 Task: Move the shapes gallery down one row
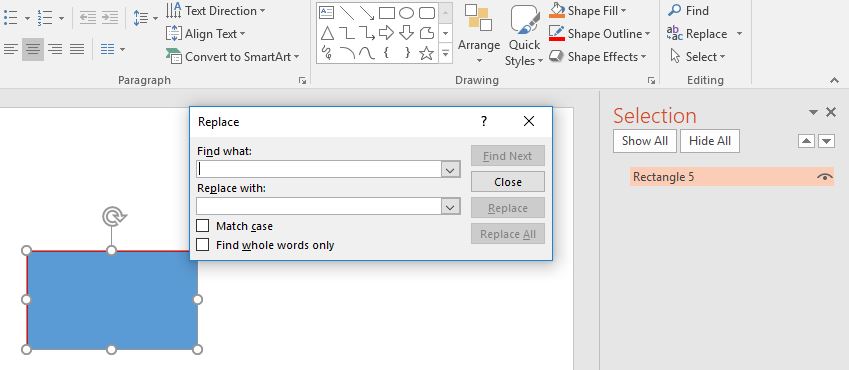[x=446, y=34]
